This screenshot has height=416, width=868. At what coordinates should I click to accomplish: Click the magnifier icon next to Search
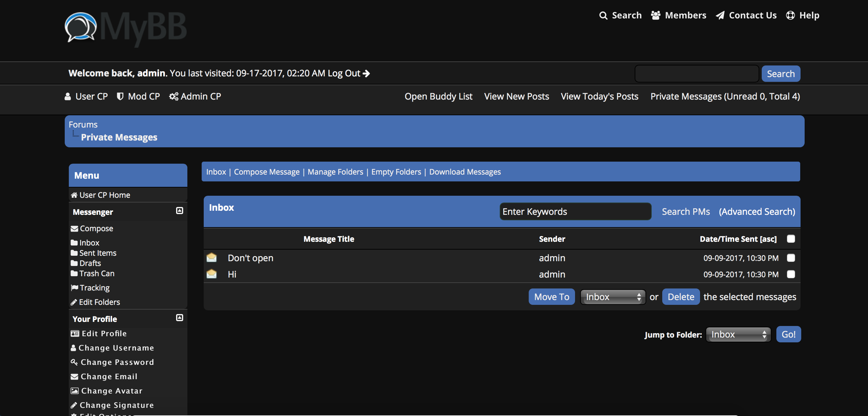coord(603,16)
